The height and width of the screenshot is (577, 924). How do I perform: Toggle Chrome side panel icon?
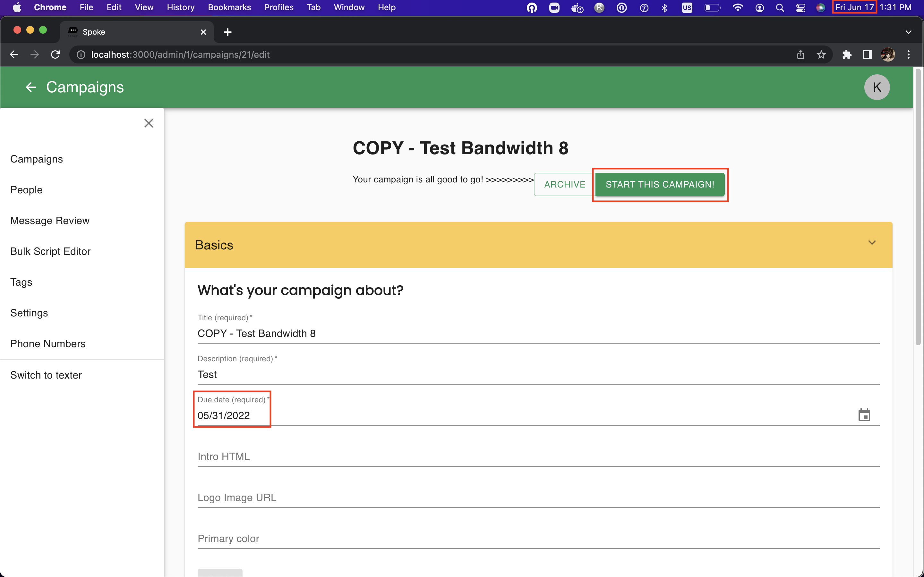coord(867,54)
